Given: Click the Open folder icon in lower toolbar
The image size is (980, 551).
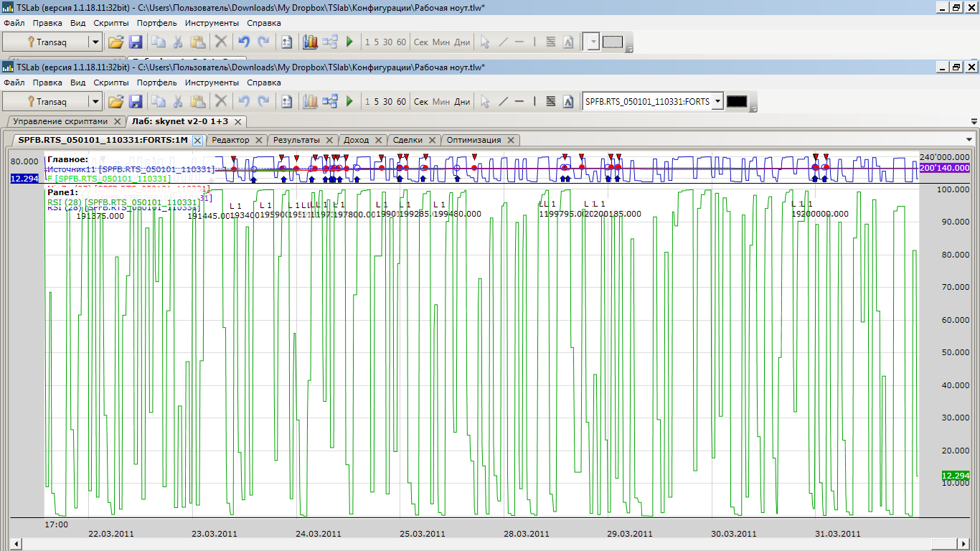Looking at the screenshot, I should point(116,102).
